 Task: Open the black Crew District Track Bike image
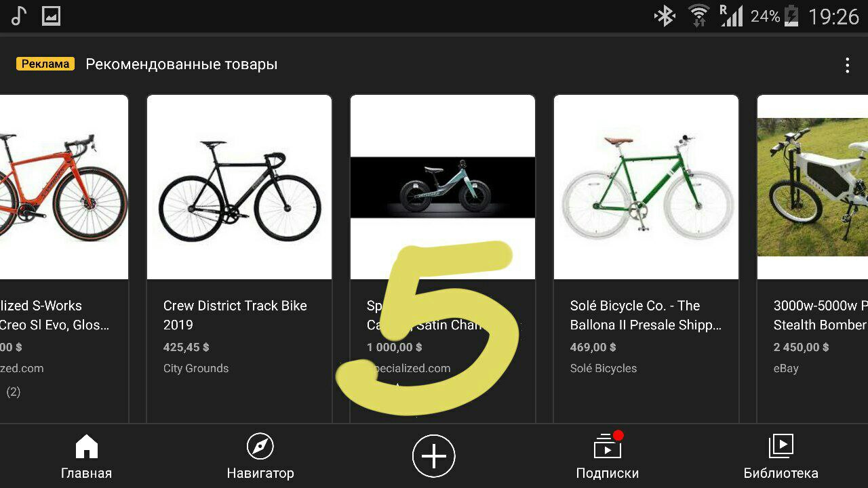(x=239, y=187)
